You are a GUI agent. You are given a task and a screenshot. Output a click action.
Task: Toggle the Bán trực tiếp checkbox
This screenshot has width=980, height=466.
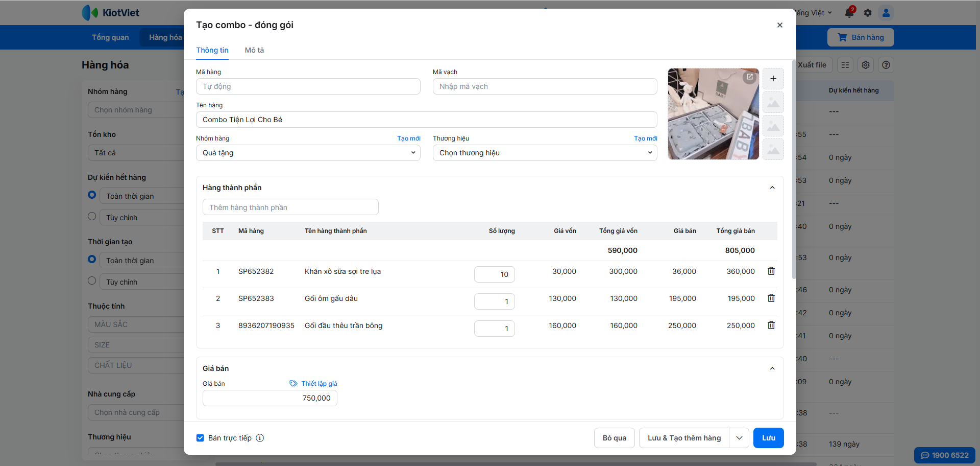(200, 438)
